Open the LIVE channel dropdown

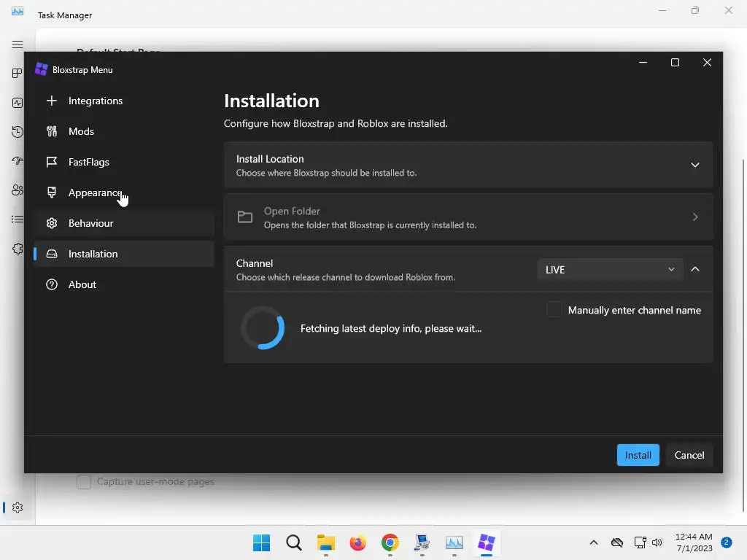tap(611, 270)
